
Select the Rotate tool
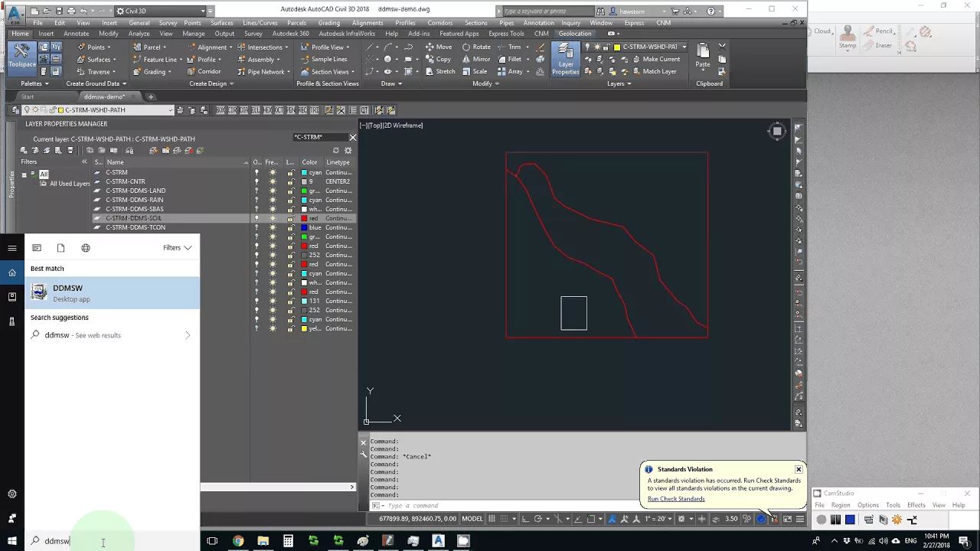pos(476,47)
